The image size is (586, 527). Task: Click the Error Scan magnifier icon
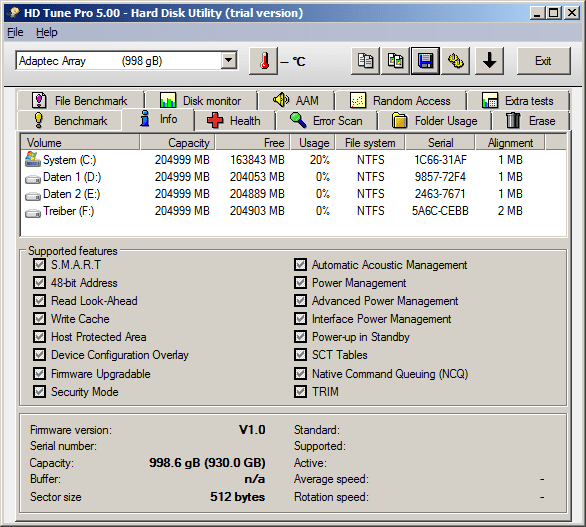click(x=298, y=120)
